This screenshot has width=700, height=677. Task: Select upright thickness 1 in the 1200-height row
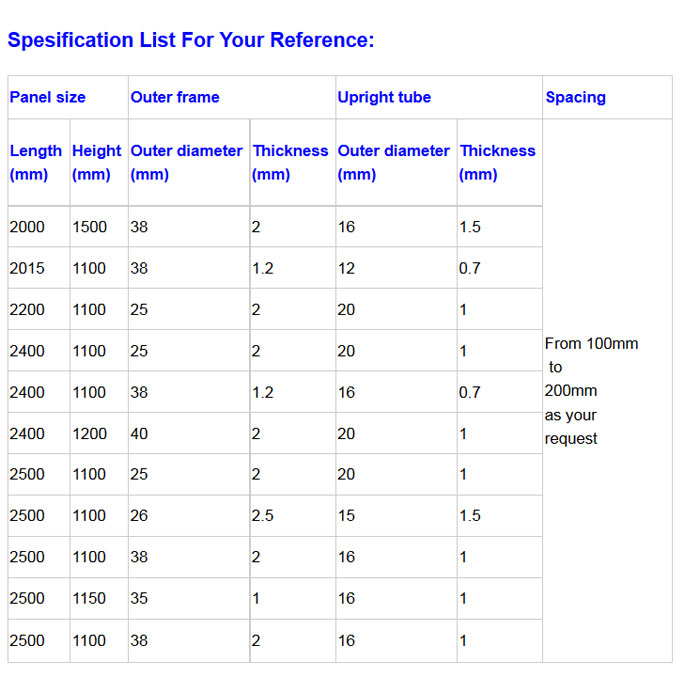click(463, 434)
